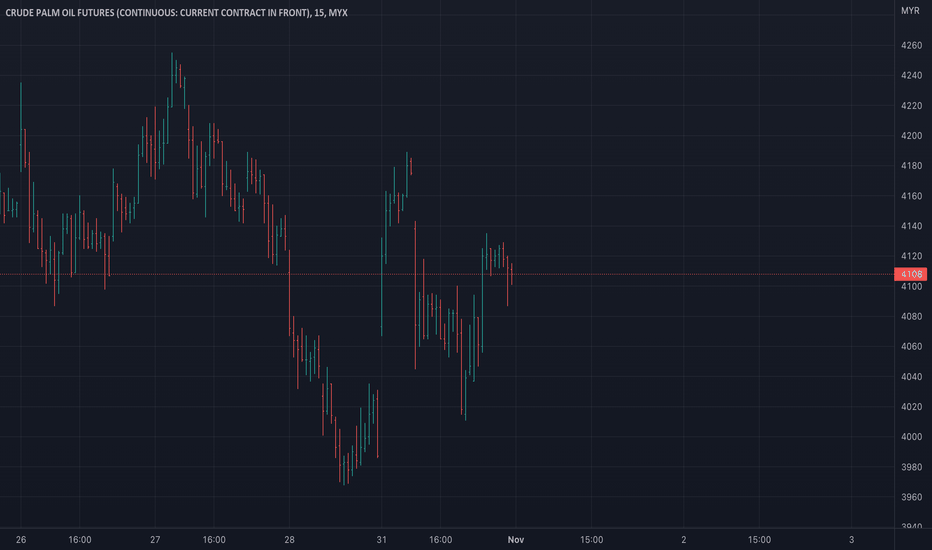
Task: Click the '28' date label on time axis
Action: (289, 540)
